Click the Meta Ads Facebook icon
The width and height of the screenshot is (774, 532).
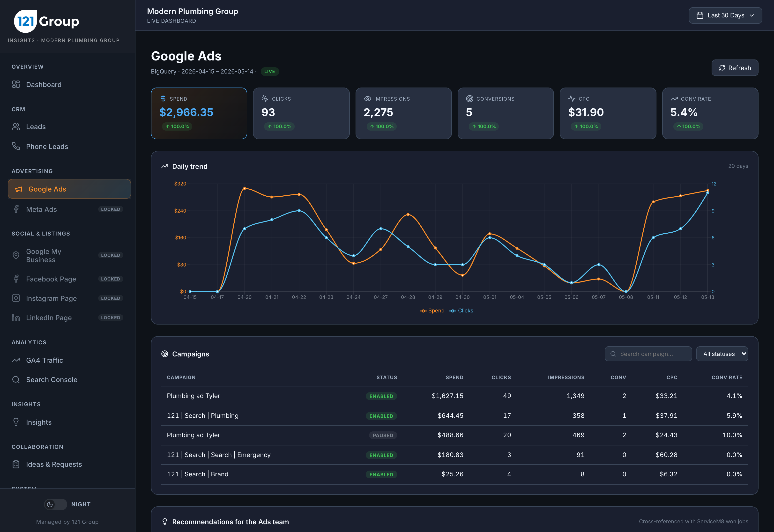click(16, 209)
